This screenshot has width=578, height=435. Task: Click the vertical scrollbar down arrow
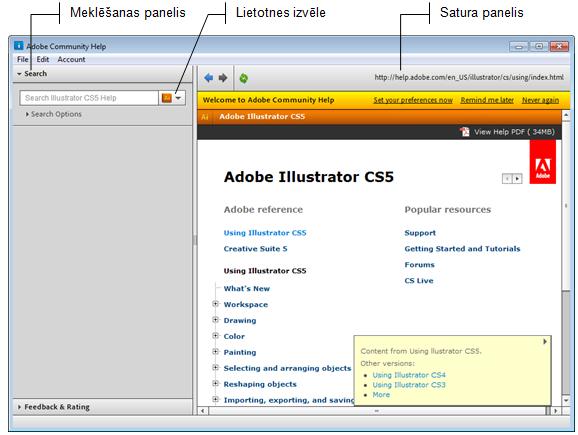click(x=566, y=400)
